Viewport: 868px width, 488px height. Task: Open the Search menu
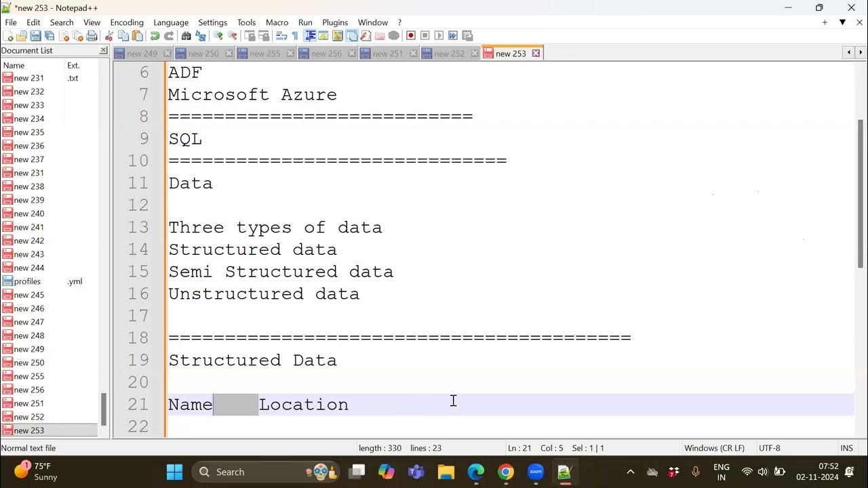62,22
